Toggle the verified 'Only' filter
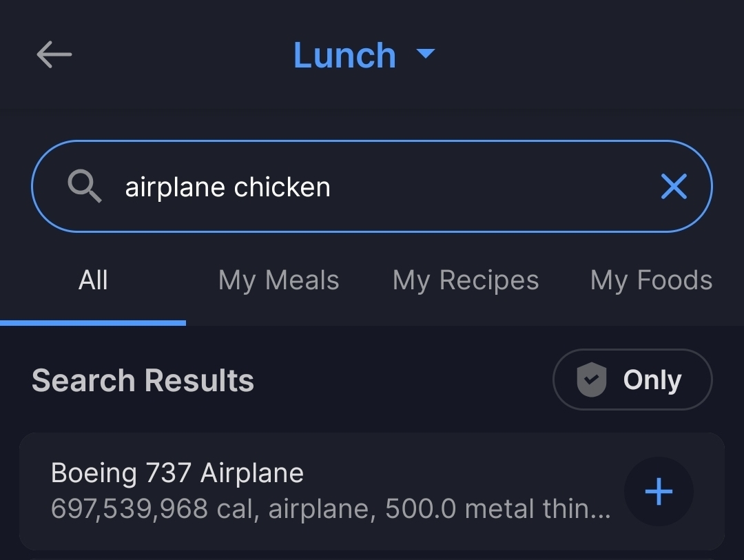Screen dimensions: 744x560 point(632,380)
